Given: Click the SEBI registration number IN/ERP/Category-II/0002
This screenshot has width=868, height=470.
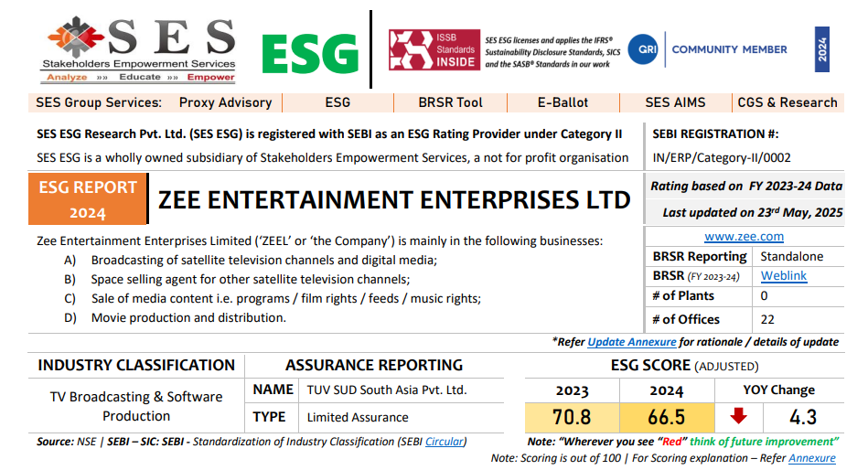Looking at the screenshot, I should [x=722, y=158].
